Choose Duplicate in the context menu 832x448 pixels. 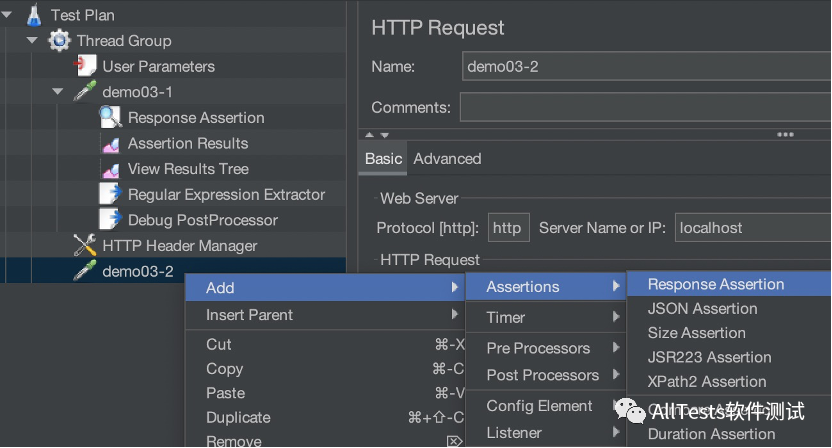pyautogui.click(x=238, y=417)
